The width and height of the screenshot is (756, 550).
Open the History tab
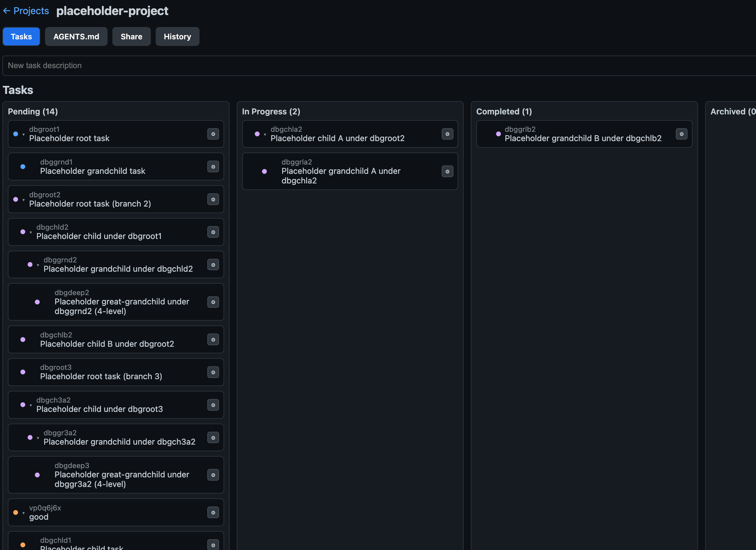point(177,36)
